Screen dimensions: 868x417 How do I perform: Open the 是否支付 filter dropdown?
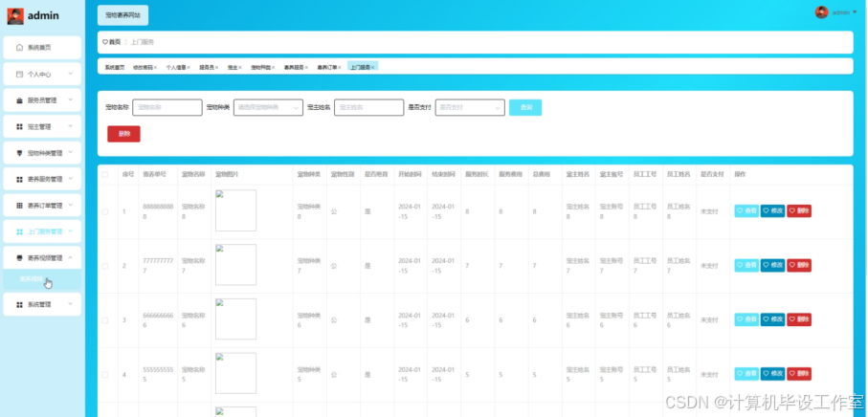470,108
